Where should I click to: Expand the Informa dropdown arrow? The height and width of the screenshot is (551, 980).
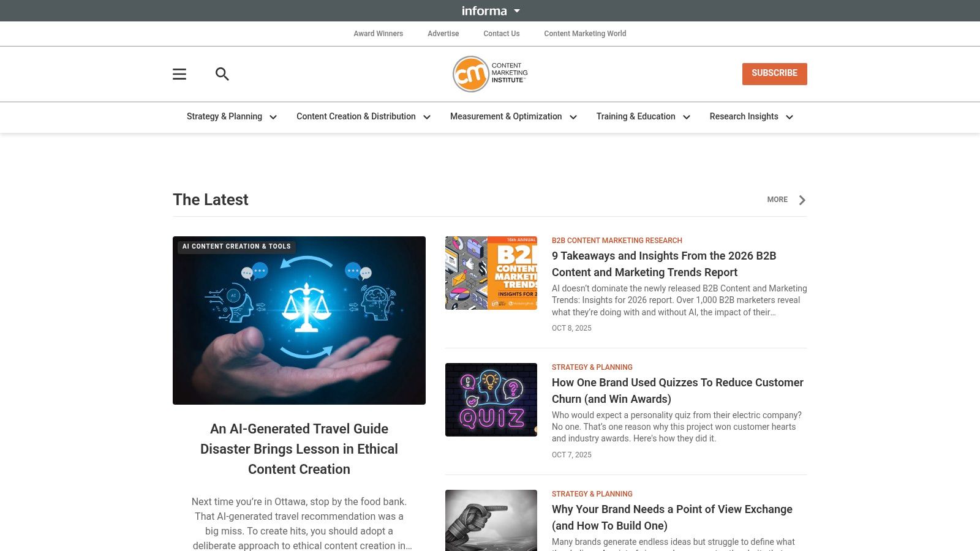[516, 11]
